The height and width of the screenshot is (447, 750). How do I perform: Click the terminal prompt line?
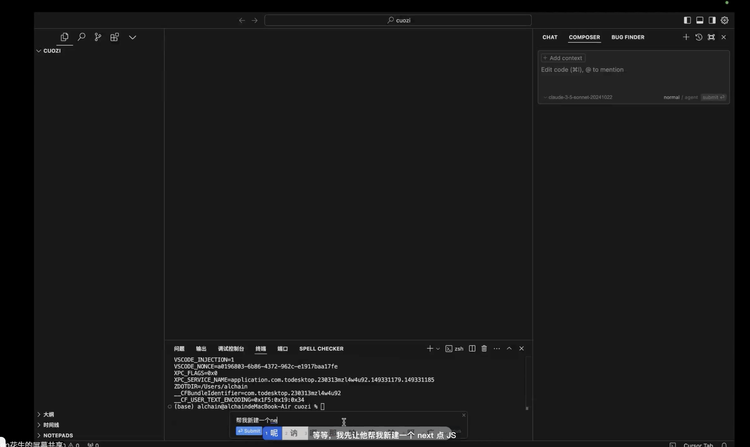249,406
